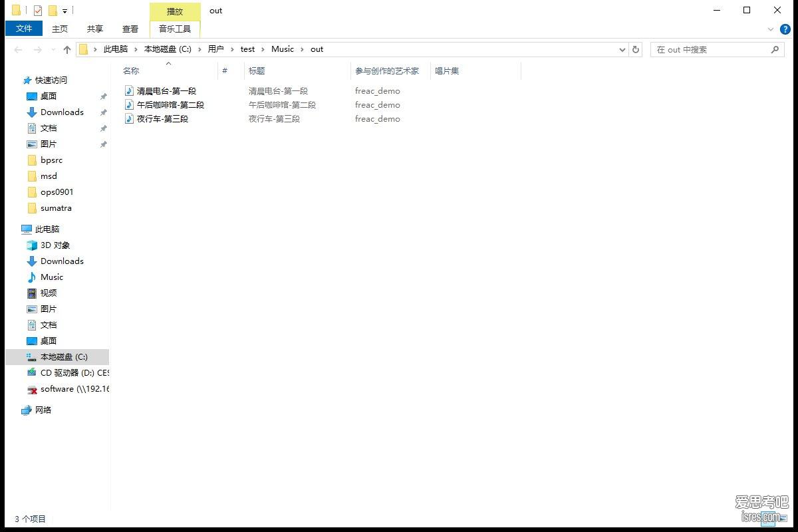Open the address bar history dropdown

[622, 50]
